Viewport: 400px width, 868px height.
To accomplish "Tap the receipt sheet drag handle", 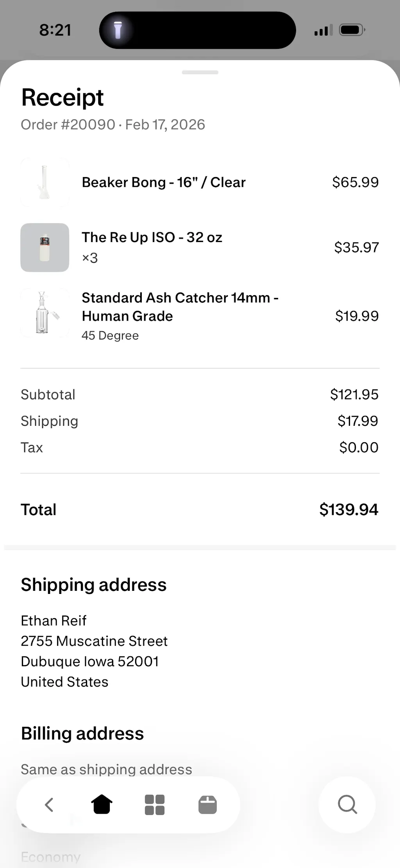I will pyautogui.click(x=200, y=72).
